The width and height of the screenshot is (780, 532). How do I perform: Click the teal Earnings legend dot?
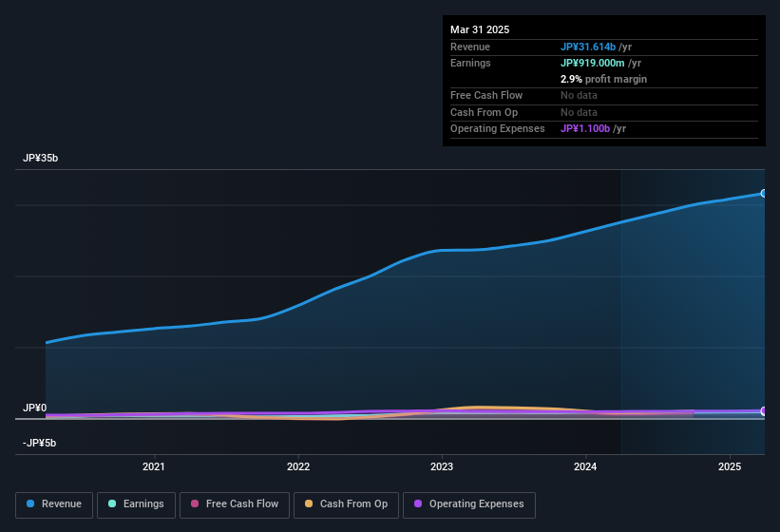point(112,503)
